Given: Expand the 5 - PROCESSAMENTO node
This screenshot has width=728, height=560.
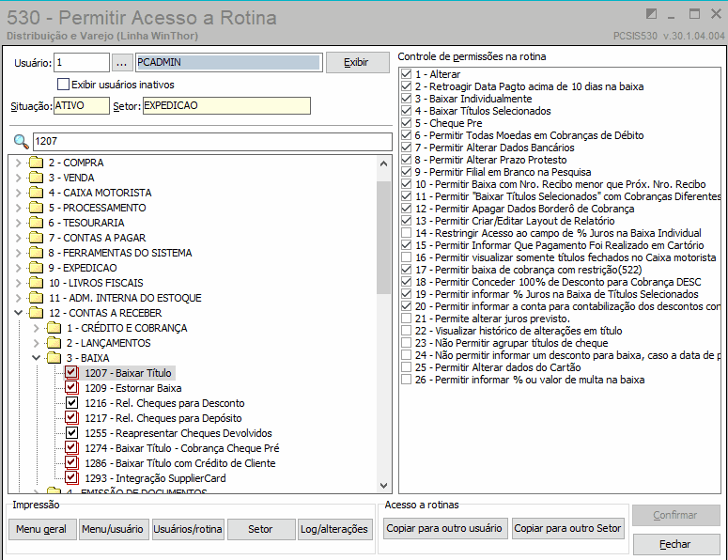Looking at the screenshot, I should 18,208.
